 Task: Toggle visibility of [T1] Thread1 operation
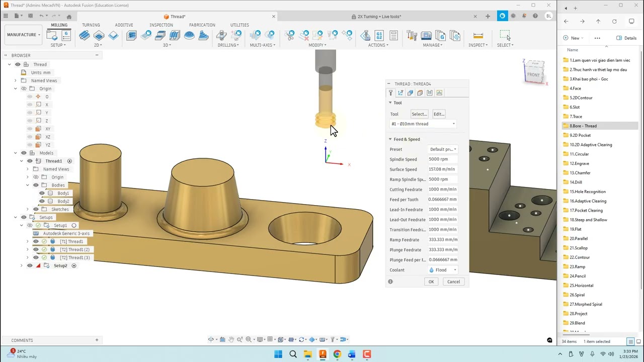[36, 241]
